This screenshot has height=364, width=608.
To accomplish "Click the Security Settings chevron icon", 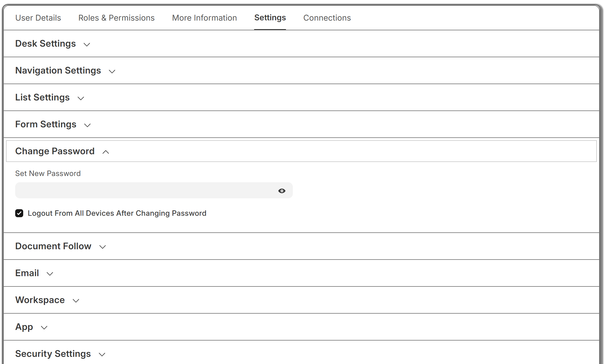I will tap(102, 354).
